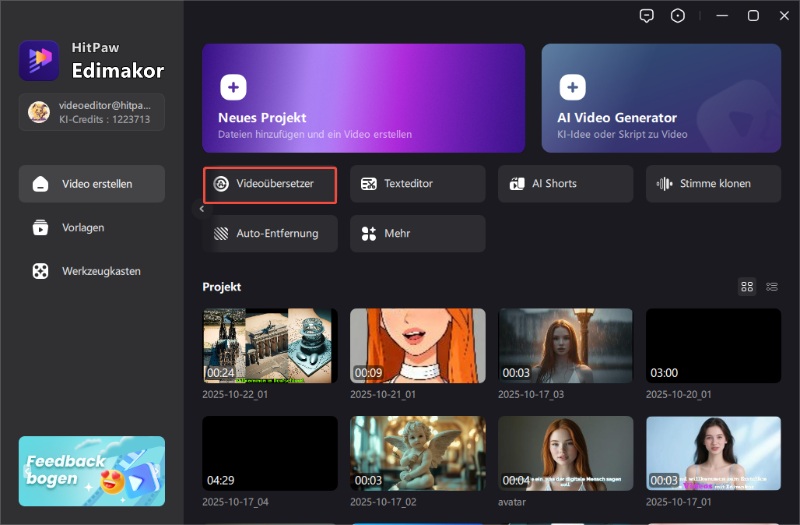Open the Auto-Entfernung tool

click(x=270, y=234)
